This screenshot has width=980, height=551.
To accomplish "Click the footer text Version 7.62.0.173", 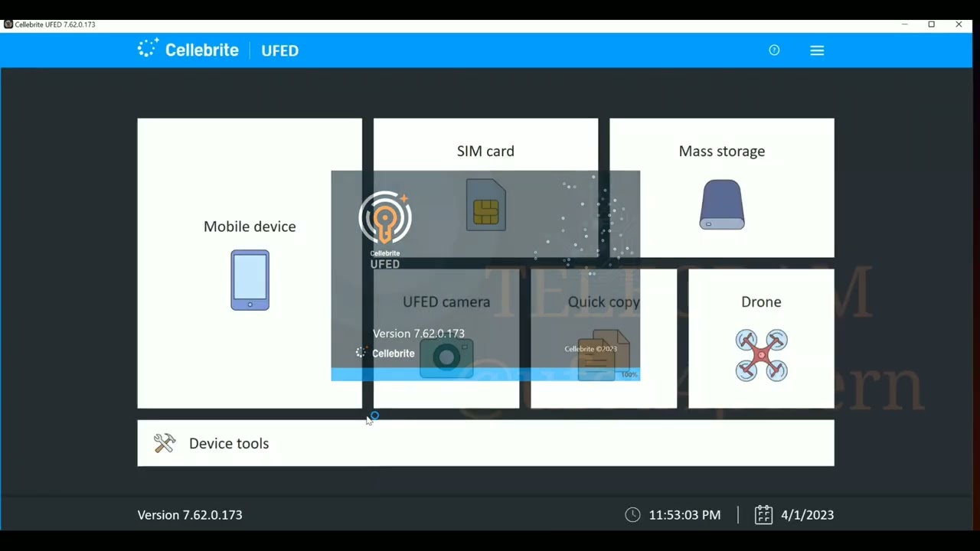I will 190,515.
